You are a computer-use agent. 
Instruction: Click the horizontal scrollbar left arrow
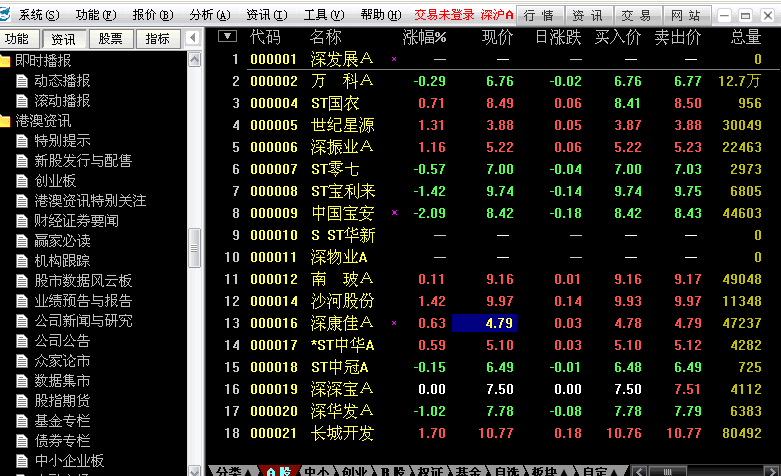639,471
